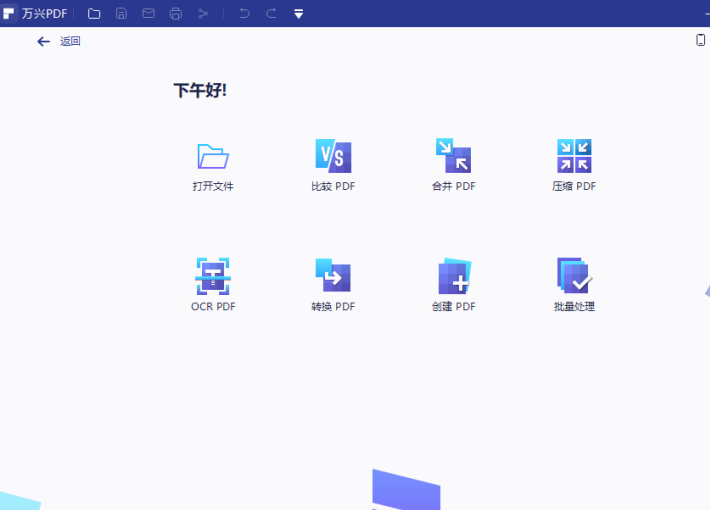The image size is (710, 510).
Task: Click the 返回 text label
Action: coord(70,41)
